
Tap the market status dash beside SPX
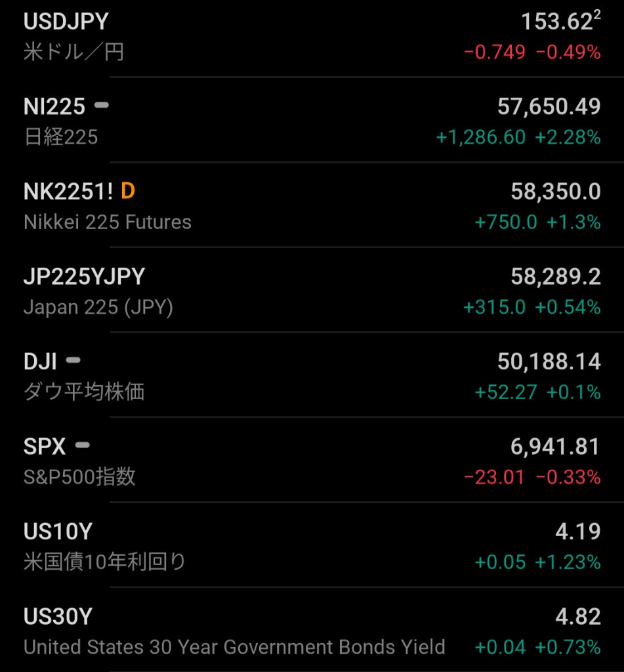(82, 446)
